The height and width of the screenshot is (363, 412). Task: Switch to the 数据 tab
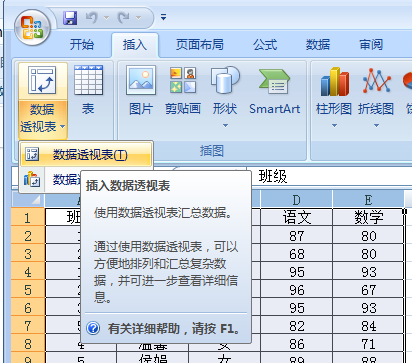[x=318, y=44]
